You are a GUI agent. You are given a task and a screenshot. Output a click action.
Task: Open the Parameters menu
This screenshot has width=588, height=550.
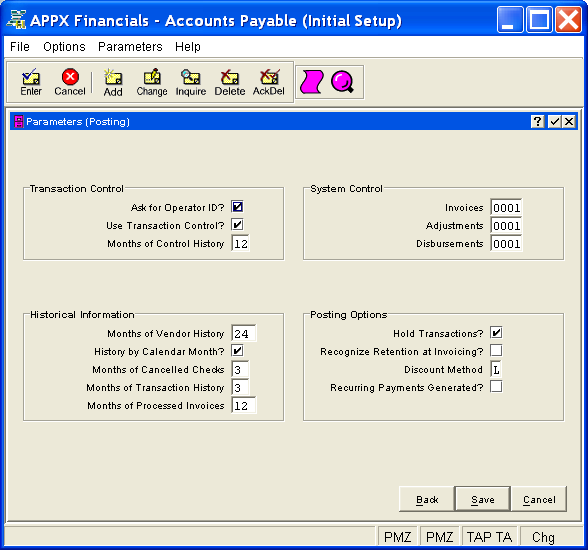pyautogui.click(x=130, y=47)
